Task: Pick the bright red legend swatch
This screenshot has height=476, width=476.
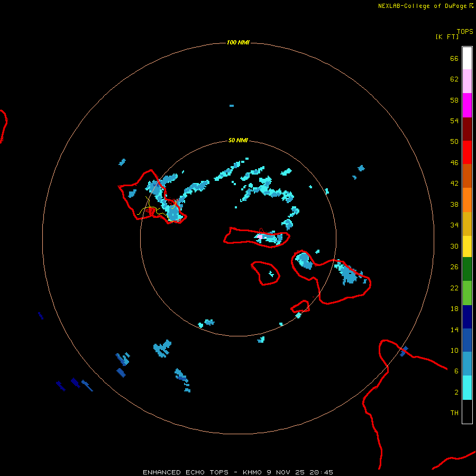Action: (x=467, y=152)
